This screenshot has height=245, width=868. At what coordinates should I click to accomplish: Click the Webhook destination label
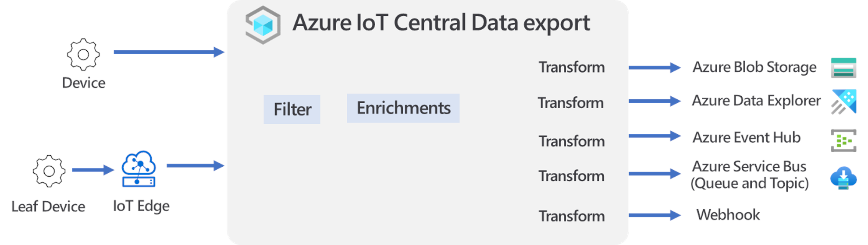pyautogui.click(x=728, y=215)
